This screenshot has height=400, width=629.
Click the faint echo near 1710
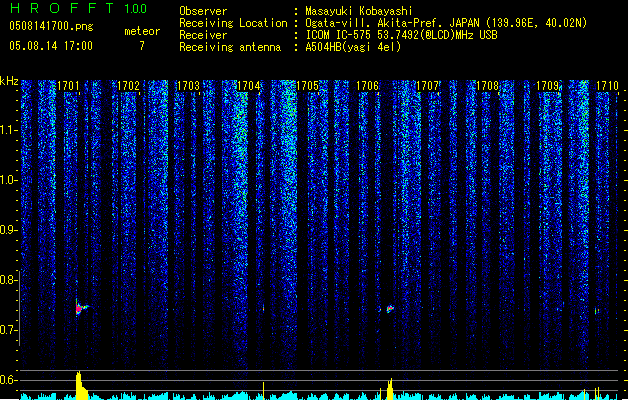pyautogui.click(x=597, y=311)
